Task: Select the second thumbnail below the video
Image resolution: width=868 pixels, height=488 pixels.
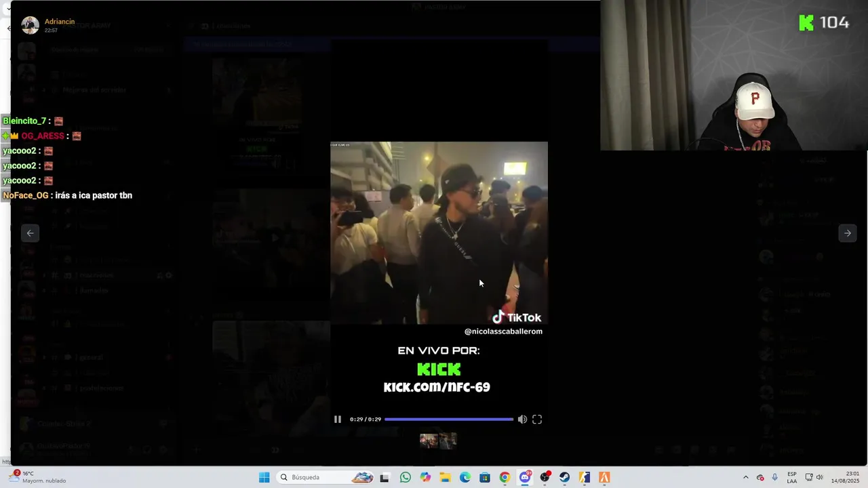Action: point(448,441)
